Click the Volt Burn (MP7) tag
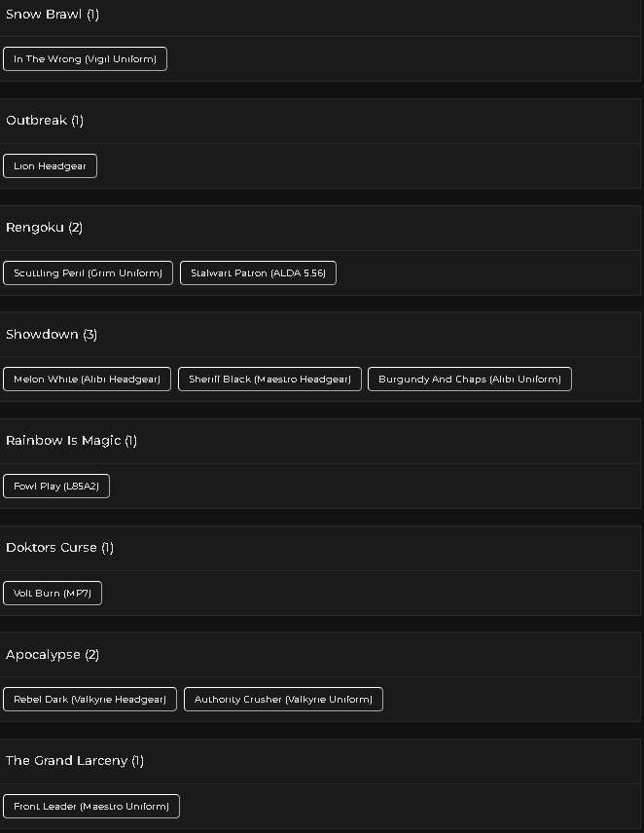This screenshot has height=833, width=644. 52,593
